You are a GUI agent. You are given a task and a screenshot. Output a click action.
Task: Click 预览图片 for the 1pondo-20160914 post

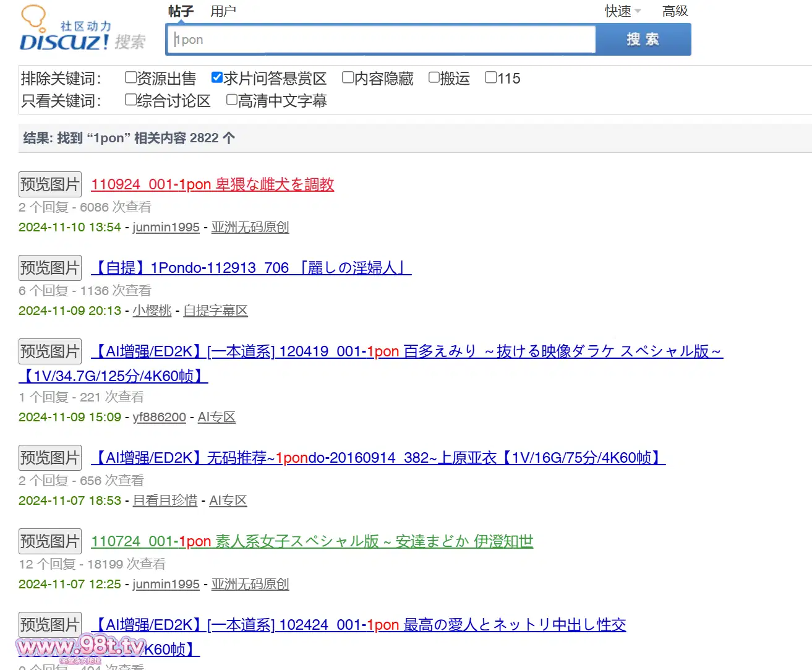[50, 457]
